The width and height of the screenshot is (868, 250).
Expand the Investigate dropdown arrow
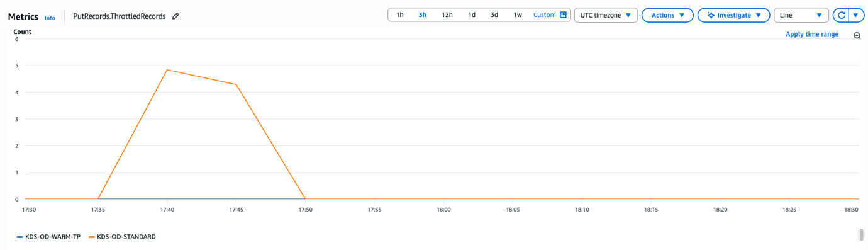[x=759, y=15]
